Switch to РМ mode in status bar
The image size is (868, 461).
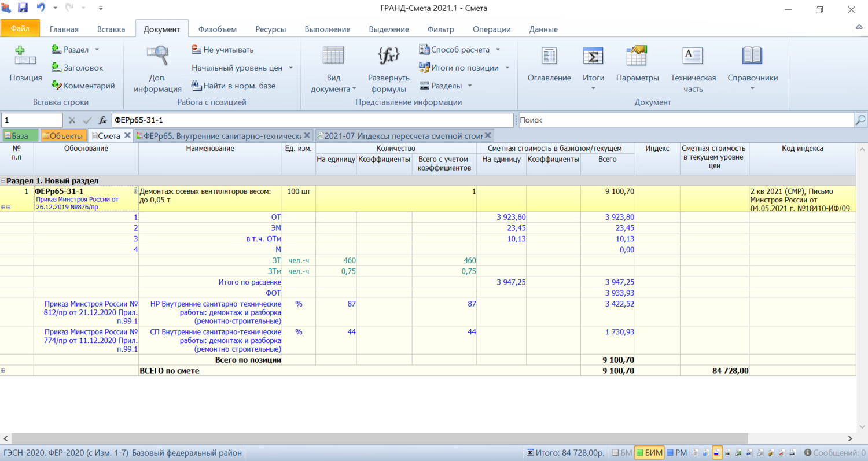676,453
